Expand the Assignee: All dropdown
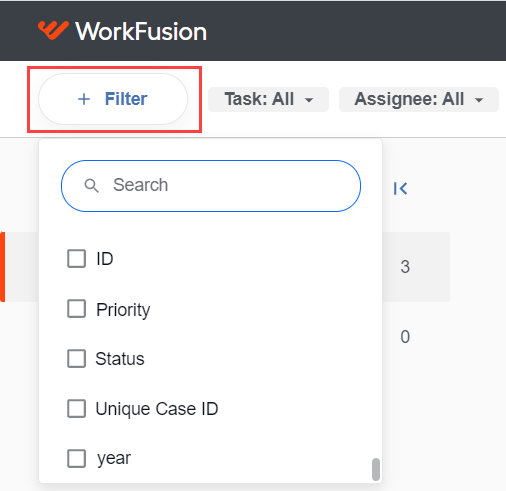This screenshot has height=491, width=506. (x=419, y=99)
